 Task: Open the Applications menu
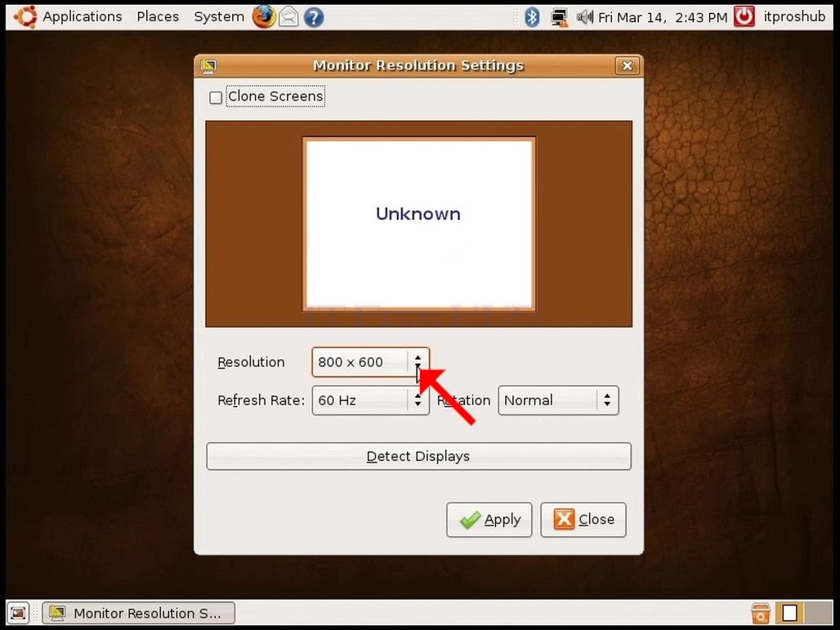pyautogui.click(x=83, y=16)
